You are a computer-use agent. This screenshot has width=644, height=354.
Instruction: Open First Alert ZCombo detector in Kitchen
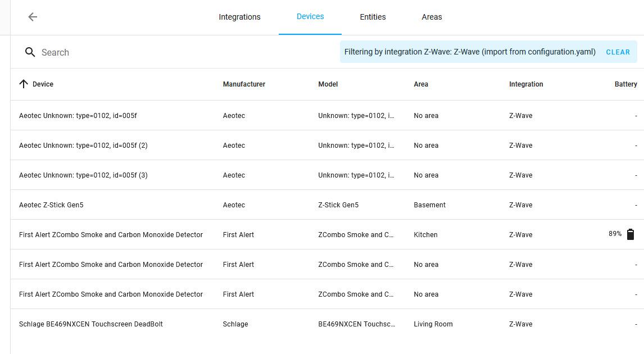coord(328,234)
